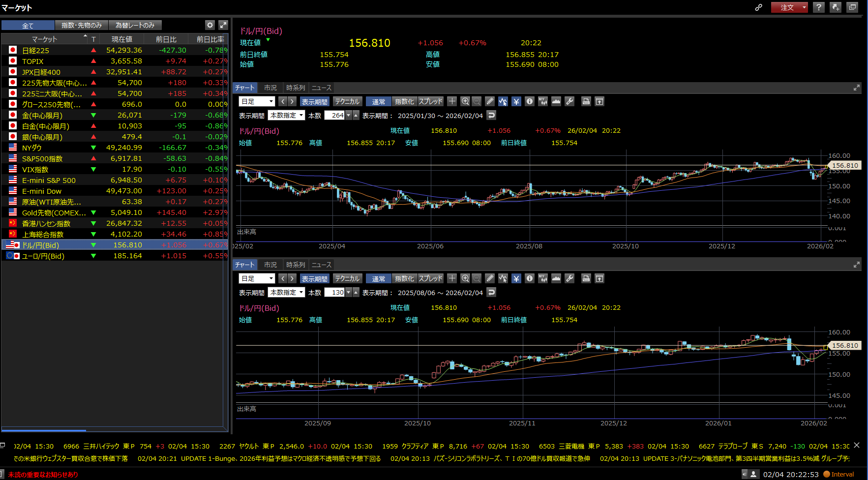Expand the 注文 order button dropdown arrow

pyautogui.click(x=804, y=7)
